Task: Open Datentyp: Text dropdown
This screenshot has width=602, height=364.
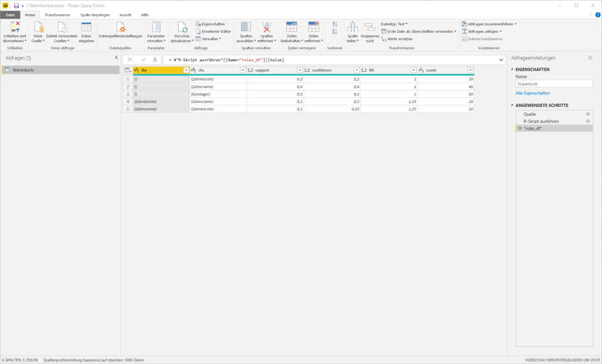Action: [x=394, y=24]
